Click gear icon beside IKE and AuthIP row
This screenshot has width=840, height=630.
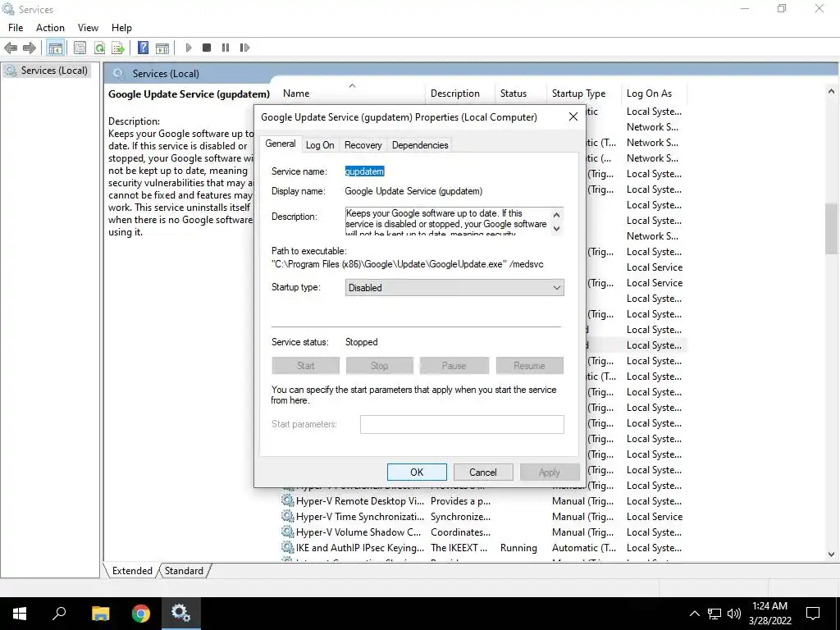(x=288, y=547)
